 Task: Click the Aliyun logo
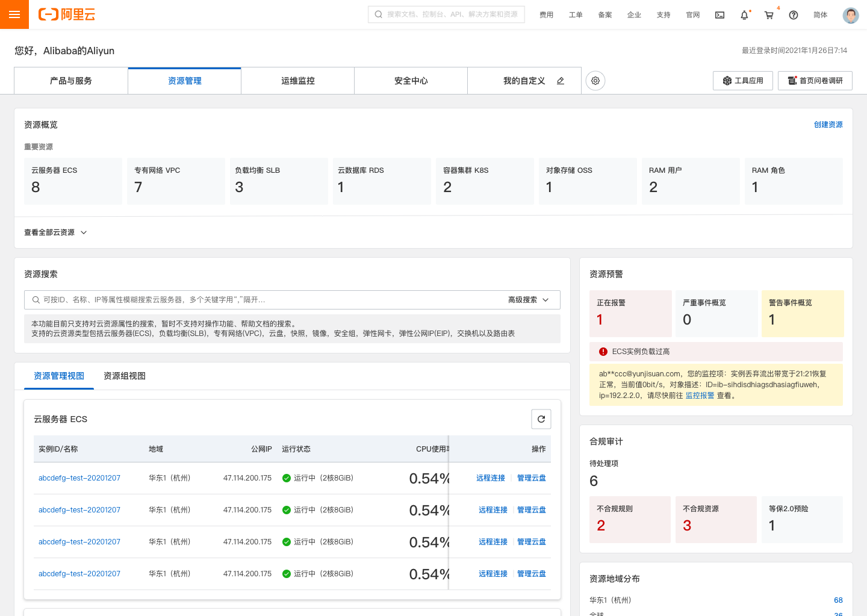(x=67, y=14)
